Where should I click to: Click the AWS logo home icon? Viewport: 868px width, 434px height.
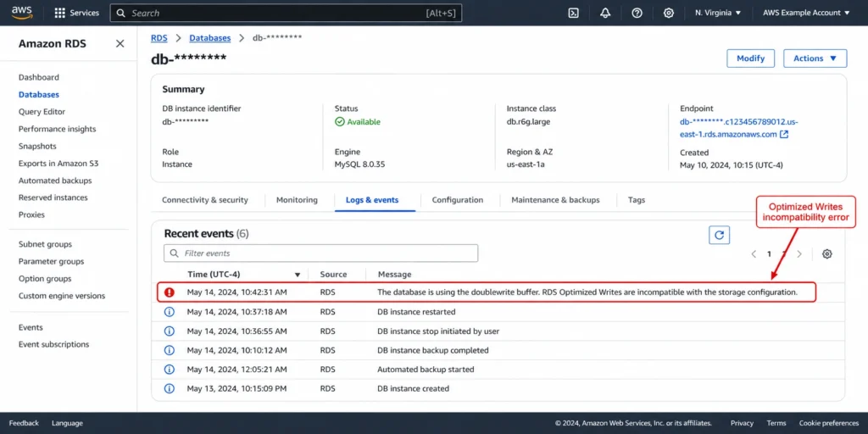(x=22, y=12)
